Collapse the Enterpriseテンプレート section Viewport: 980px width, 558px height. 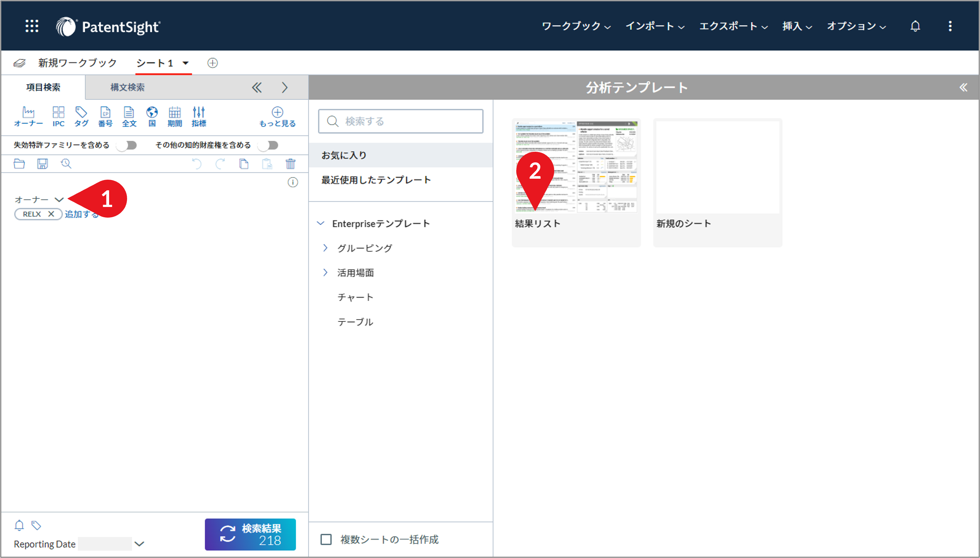point(321,223)
